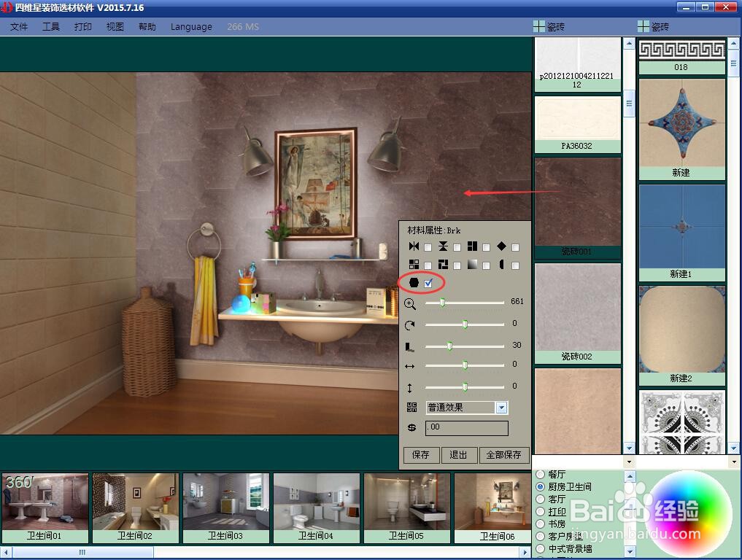Click down arrow of room category scrollbar
This screenshot has width=742, height=560.
630,551
